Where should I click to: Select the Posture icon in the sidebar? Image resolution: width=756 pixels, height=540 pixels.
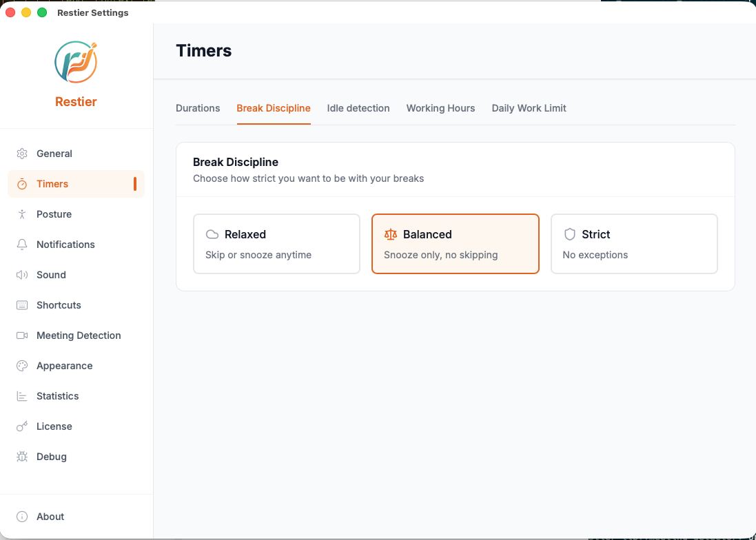[x=21, y=214]
